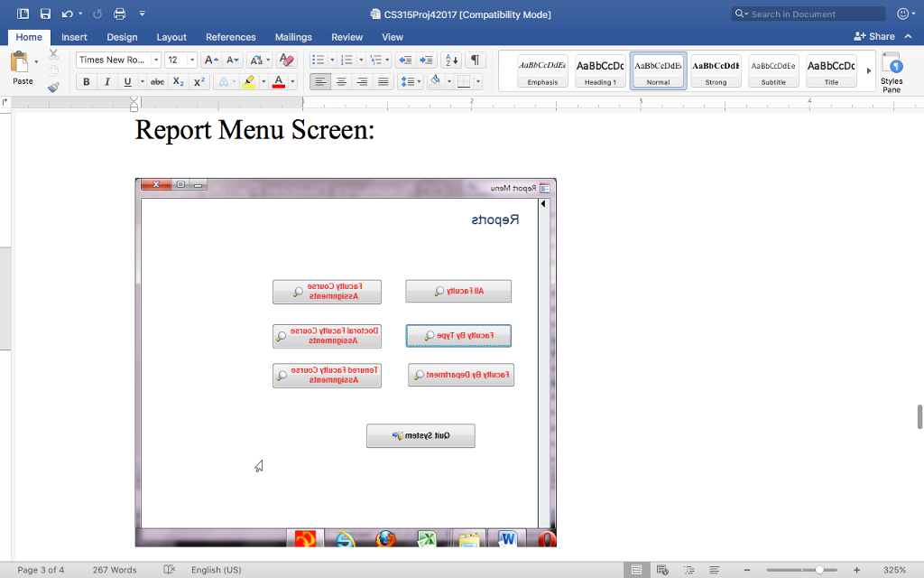Click the smiley feedback icon
Viewport: 924px width, 578px height.
tap(902, 14)
